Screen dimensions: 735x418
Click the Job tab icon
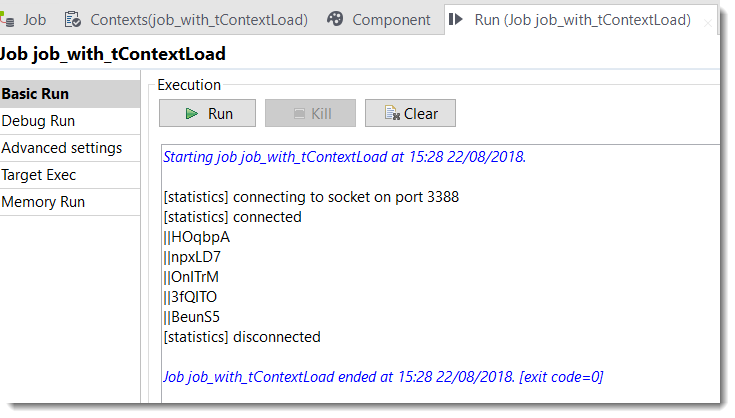pyautogui.click(x=8, y=19)
